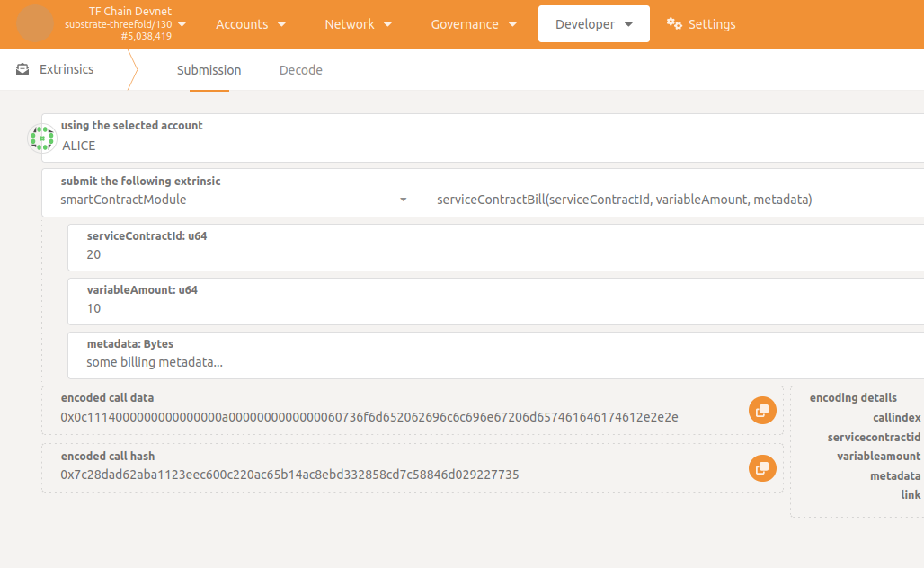This screenshot has width=924, height=568.
Task: Expand the Network menu
Action: (358, 24)
